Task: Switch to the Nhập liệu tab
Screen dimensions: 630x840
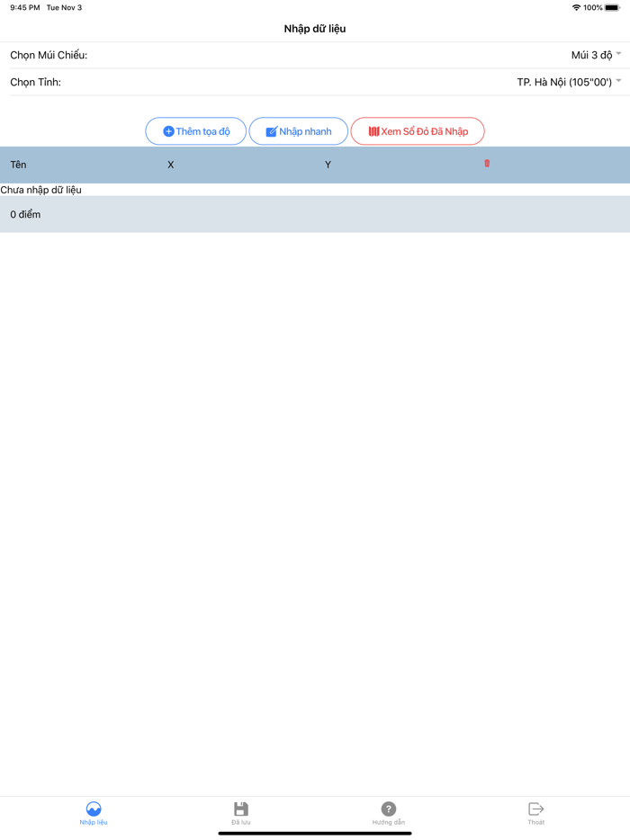Action: (94, 813)
